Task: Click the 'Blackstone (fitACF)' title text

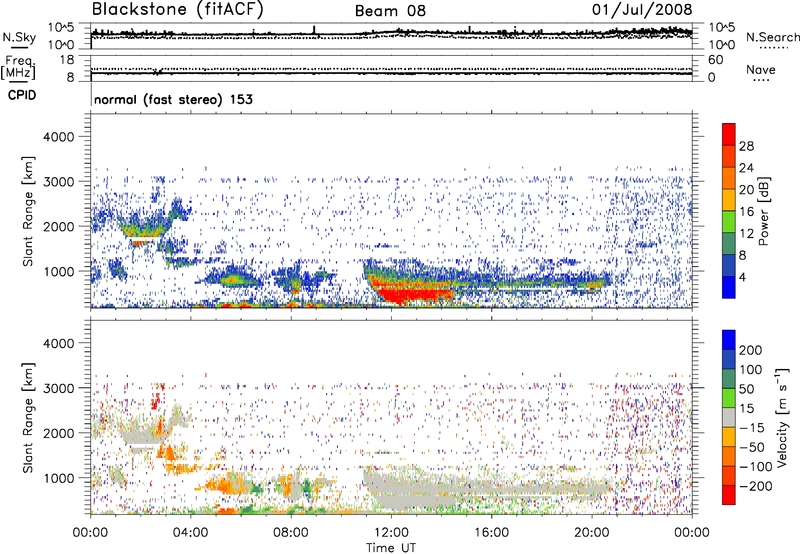Action: point(178,10)
